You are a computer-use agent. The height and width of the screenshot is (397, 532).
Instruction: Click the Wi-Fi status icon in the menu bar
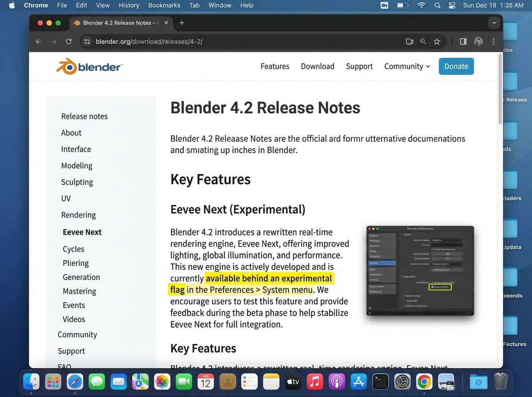point(421,5)
